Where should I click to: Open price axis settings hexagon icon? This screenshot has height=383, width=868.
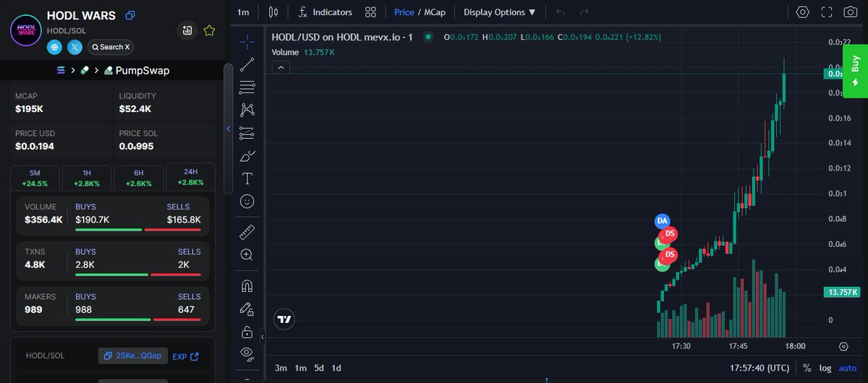pyautogui.click(x=843, y=346)
